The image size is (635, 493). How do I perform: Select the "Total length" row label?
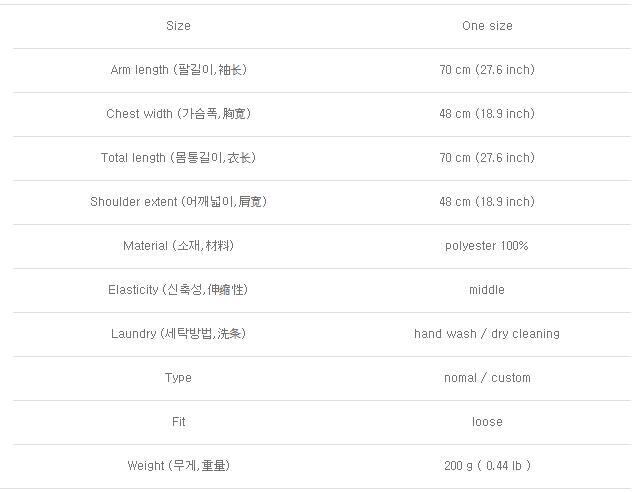tap(178, 158)
